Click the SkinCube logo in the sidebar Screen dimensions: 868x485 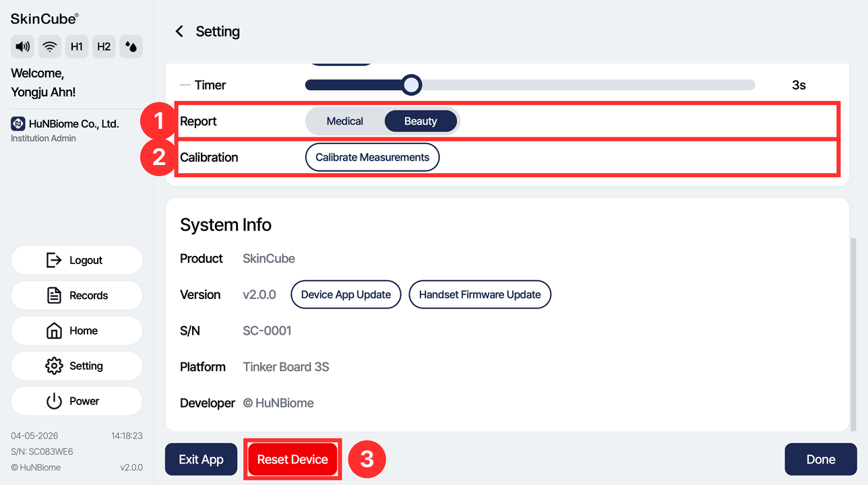pyautogui.click(x=44, y=18)
